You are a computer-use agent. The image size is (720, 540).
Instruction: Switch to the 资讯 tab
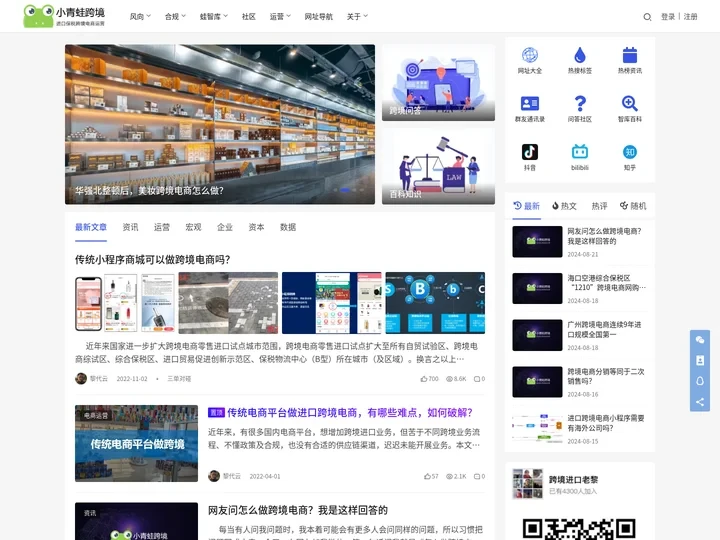pyautogui.click(x=130, y=227)
